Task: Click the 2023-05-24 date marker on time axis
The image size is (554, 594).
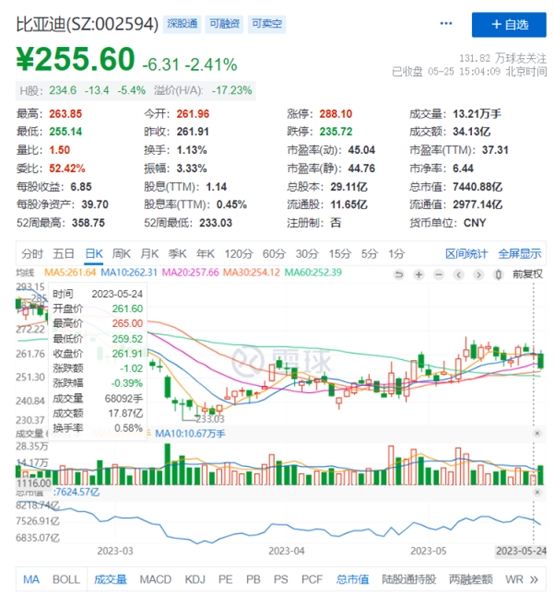Action: click(x=521, y=551)
